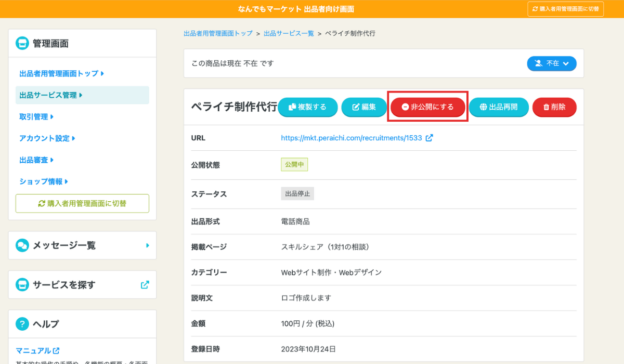Open メッセージ一覧 panel heading
The height and width of the screenshot is (364, 624).
(x=64, y=245)
